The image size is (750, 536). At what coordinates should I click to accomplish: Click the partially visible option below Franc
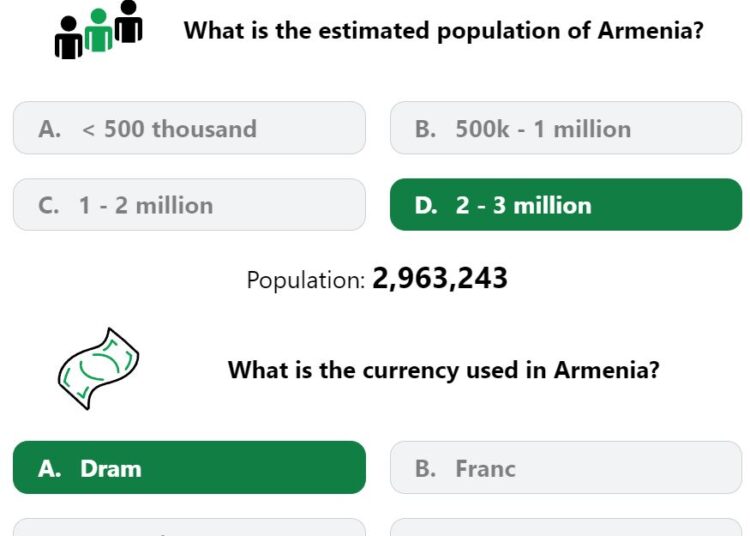tap(566, 527)
